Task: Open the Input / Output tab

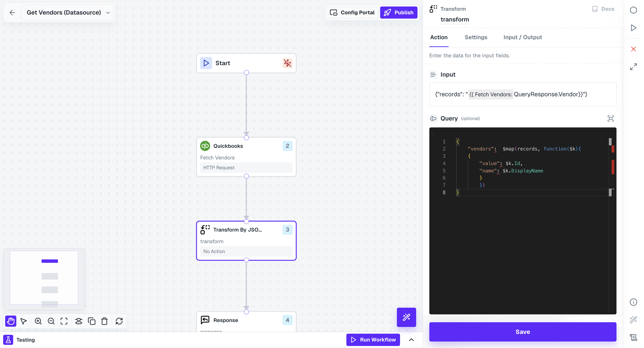Action: click(523, 37)
